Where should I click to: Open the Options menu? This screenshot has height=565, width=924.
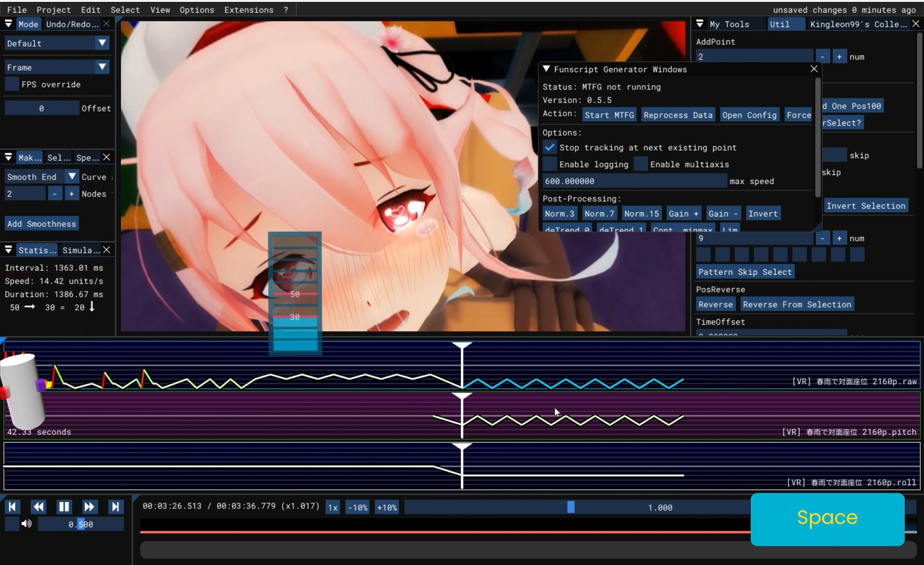coord(197,10)
